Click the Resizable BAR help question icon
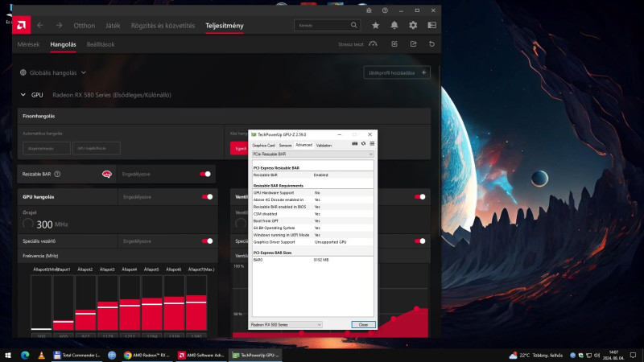644x362 pixels. click(57, 174)
